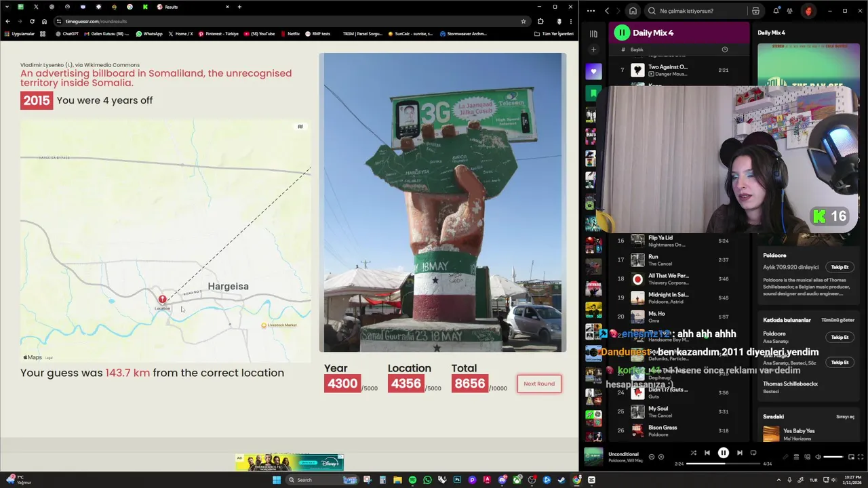This screenshot has width=868, height=488.
Task: Open the Netflix bookmark
Action: [x=290, y=33]
